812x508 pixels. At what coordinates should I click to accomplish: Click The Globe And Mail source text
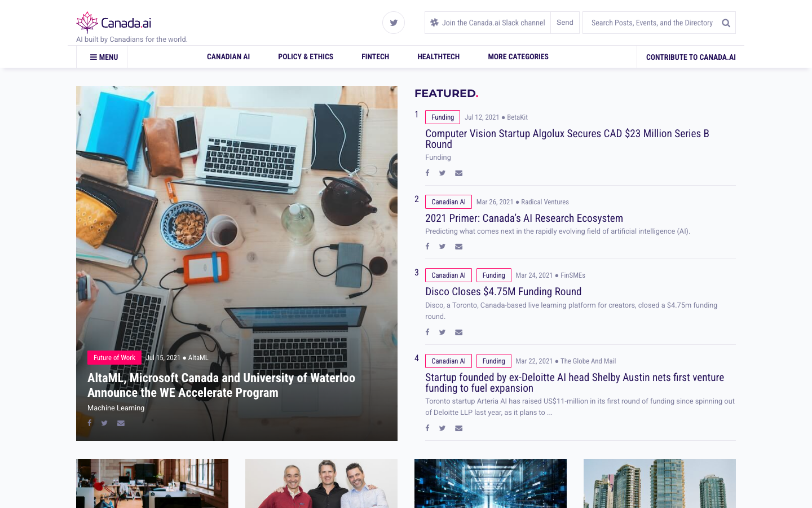[x=588, y=361]
